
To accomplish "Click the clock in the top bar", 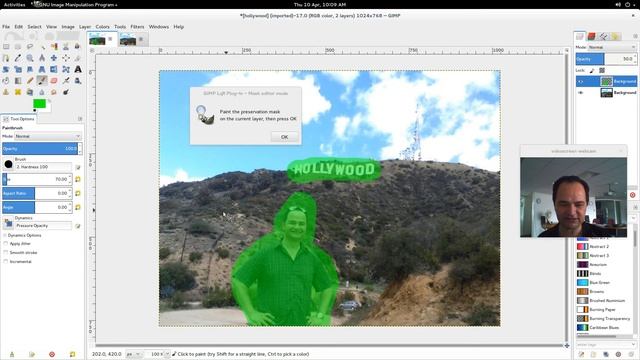I will pyautogui.click(x=320, y=4).
